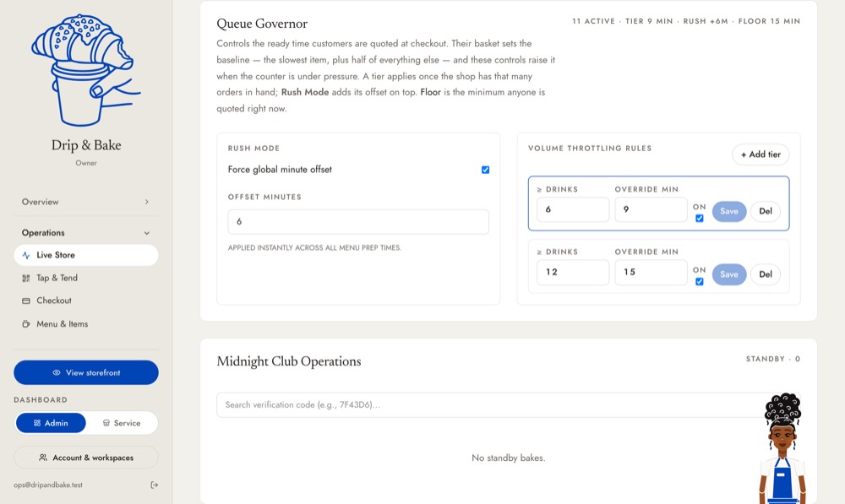The height and width of the screenshot is (504, 845).
Task: Click the Menu & Items cup icon
Action: tap(26, 324)
